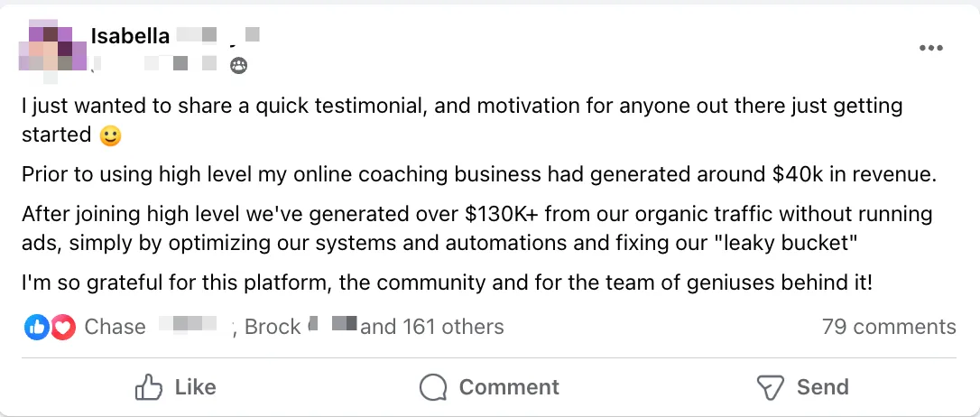Click the thumbs-up icon on Like button

pyautogui.click(x=148, y=387)
